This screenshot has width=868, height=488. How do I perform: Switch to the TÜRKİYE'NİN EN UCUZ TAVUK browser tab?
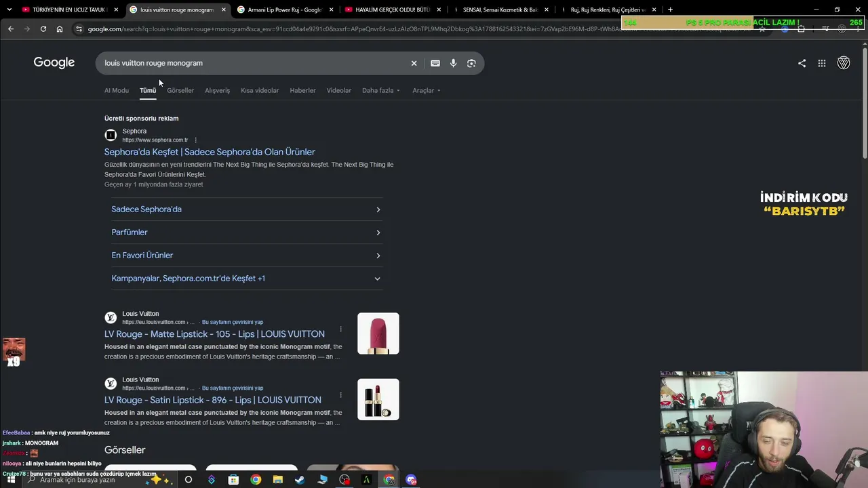(x=70, y=9)
